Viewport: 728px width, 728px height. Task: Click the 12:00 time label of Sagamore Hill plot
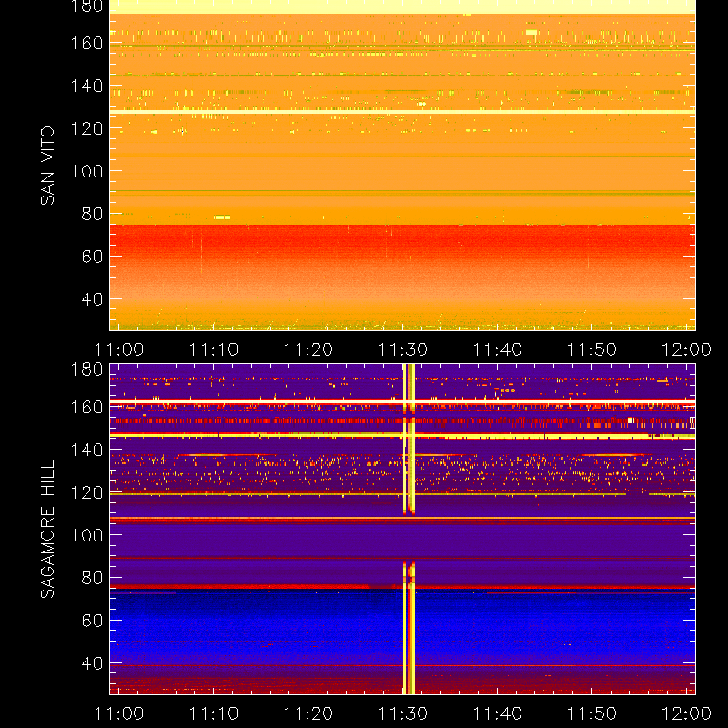point(686,713)
